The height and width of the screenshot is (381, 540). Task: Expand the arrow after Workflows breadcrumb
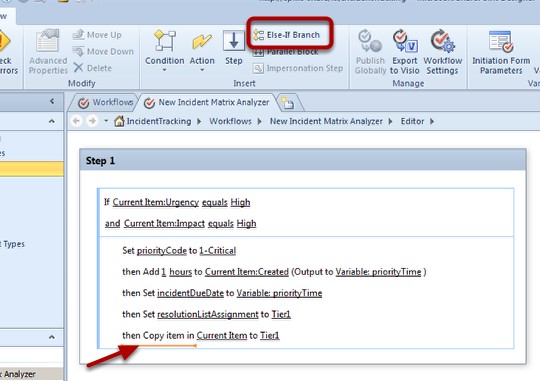pos(260,122)
